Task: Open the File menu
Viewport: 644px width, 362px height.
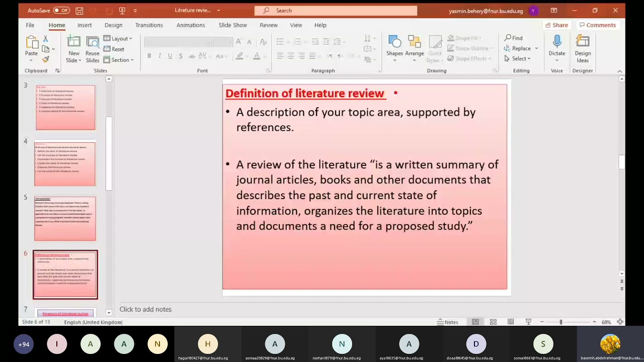Action: click(30, 25)
